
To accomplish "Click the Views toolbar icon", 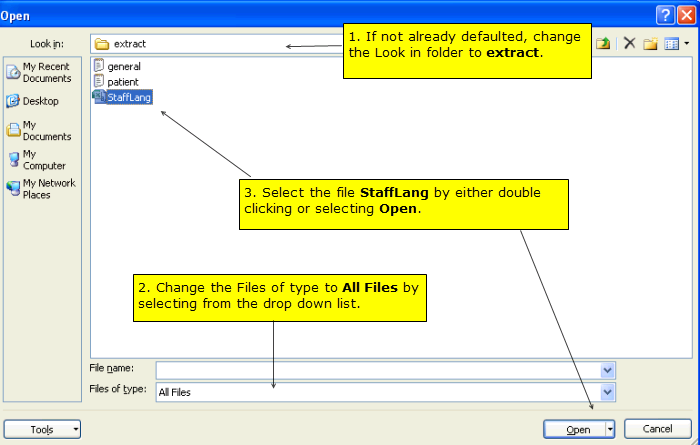I will click(x=671, y=43).
